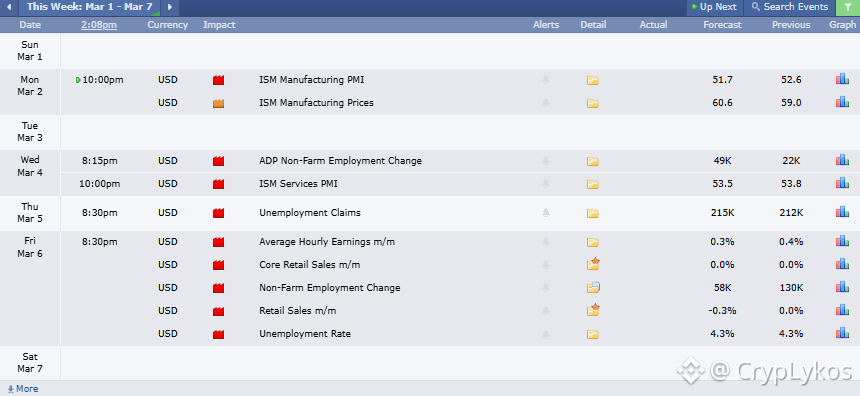Toggle alert bell for Unemployment Rate

546,334
